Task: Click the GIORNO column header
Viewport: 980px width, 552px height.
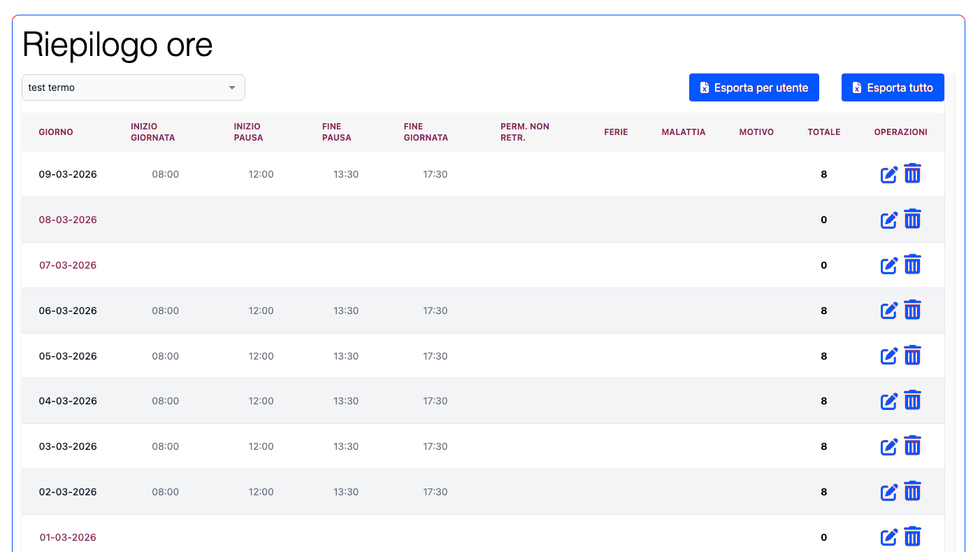Action: pyautogui.click(x=56, y=132)
